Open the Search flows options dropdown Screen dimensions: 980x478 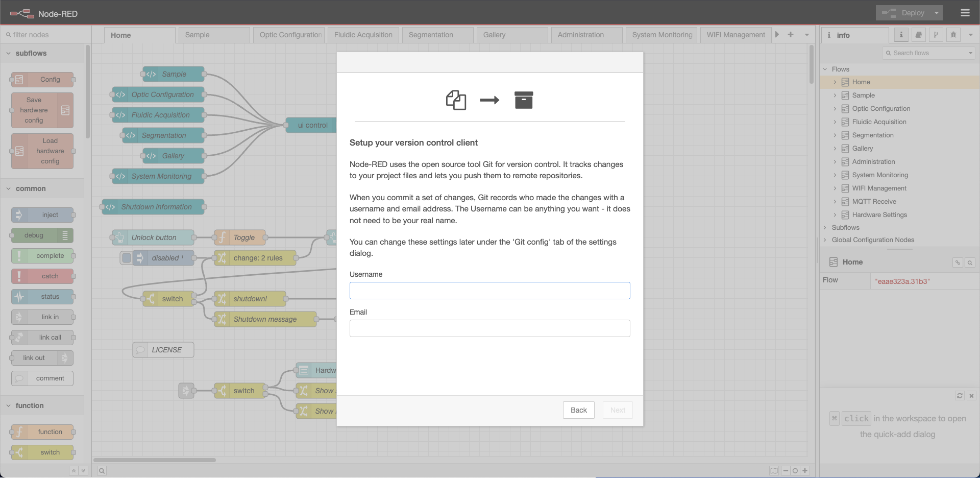tap(970, 53)
